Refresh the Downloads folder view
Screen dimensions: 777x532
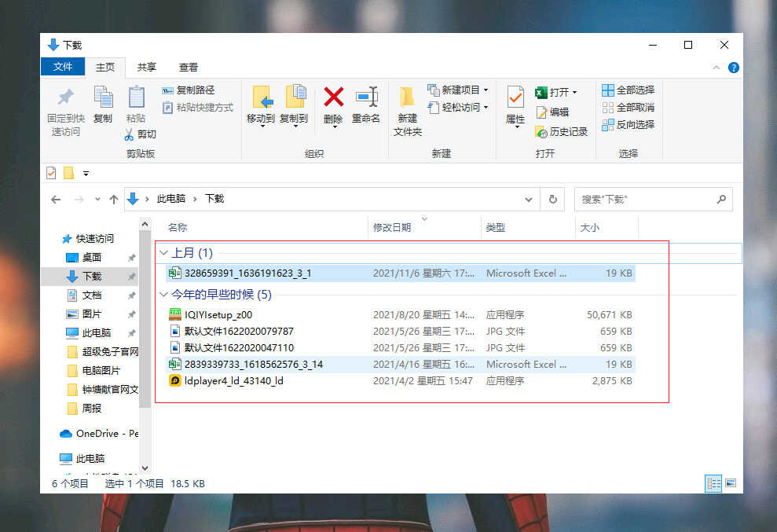(553, 200)
